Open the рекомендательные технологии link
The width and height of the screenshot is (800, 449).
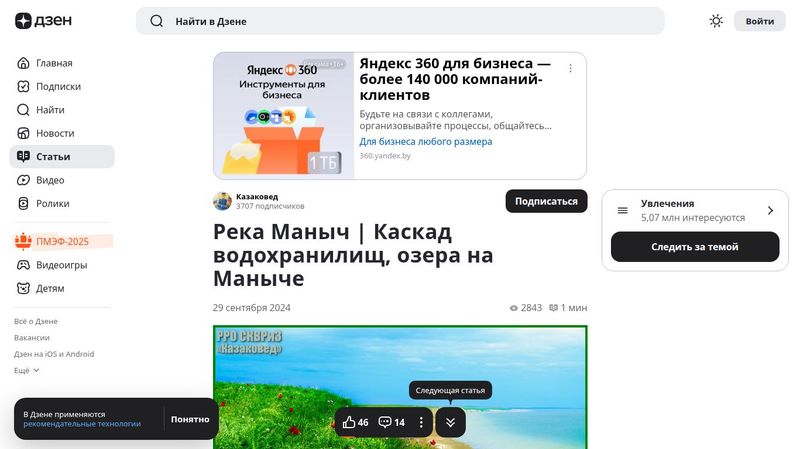[82, 424]
